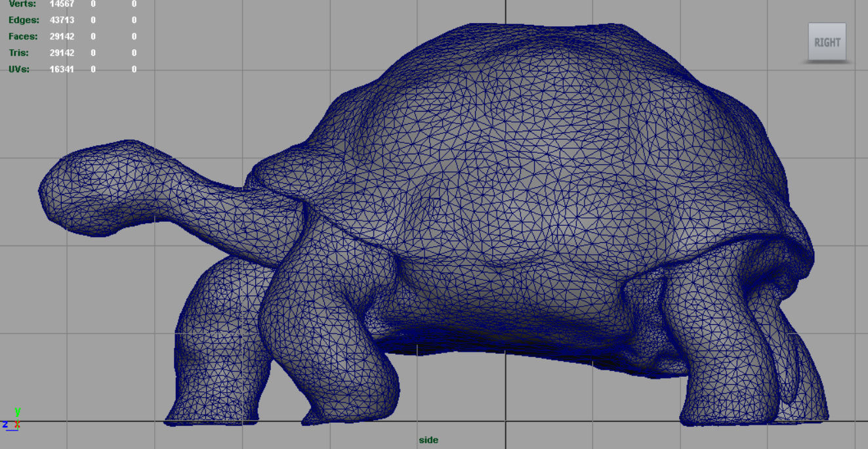Viewport: 868px width, 449px height.
Task: Select the 'Tris:' heads-up display label
Action: [18, 53]
